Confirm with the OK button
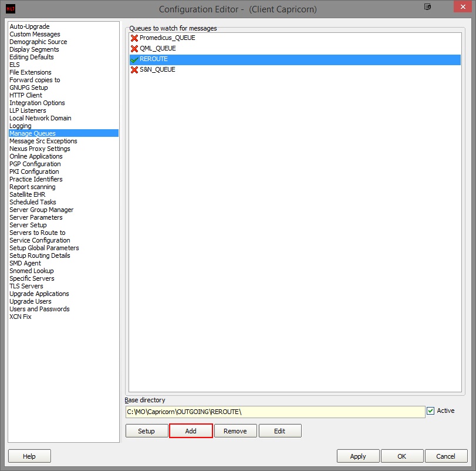This screenshot has width=476, height=471. (x=402, y=456)
